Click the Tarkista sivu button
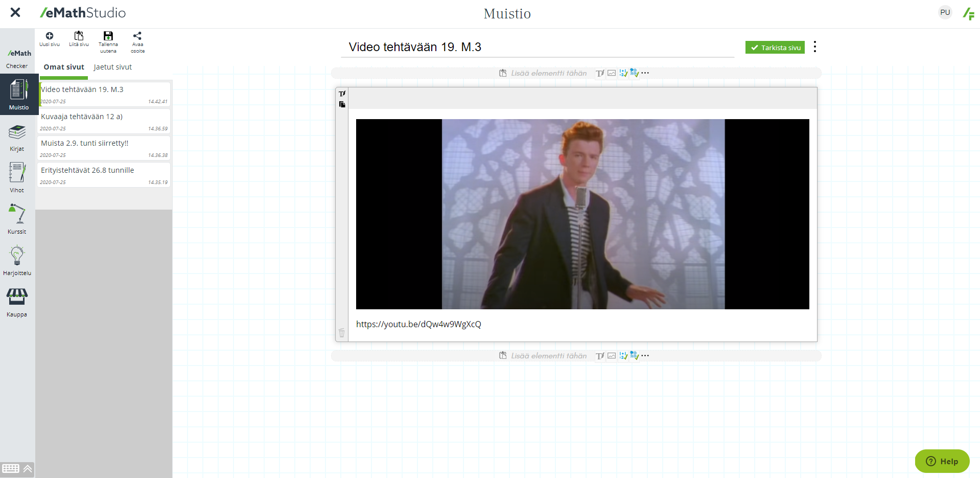 point(775,48)
